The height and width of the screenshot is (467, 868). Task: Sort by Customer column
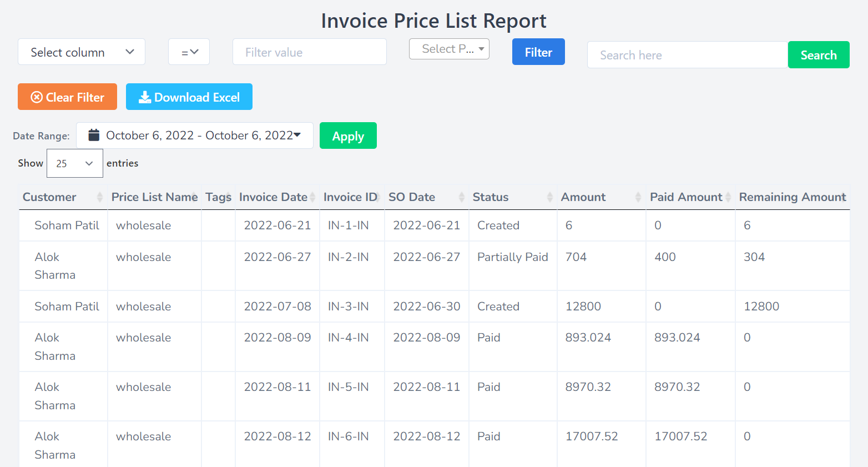[x=63, y=197]
